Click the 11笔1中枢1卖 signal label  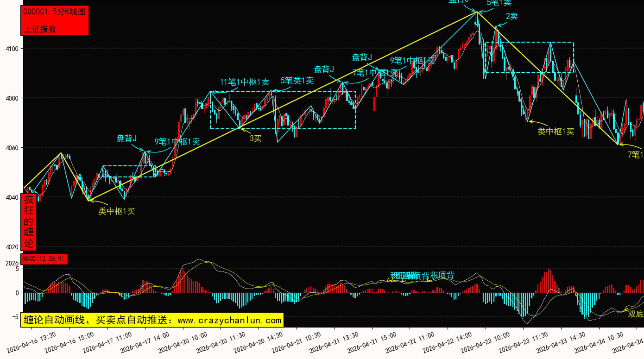244,82
